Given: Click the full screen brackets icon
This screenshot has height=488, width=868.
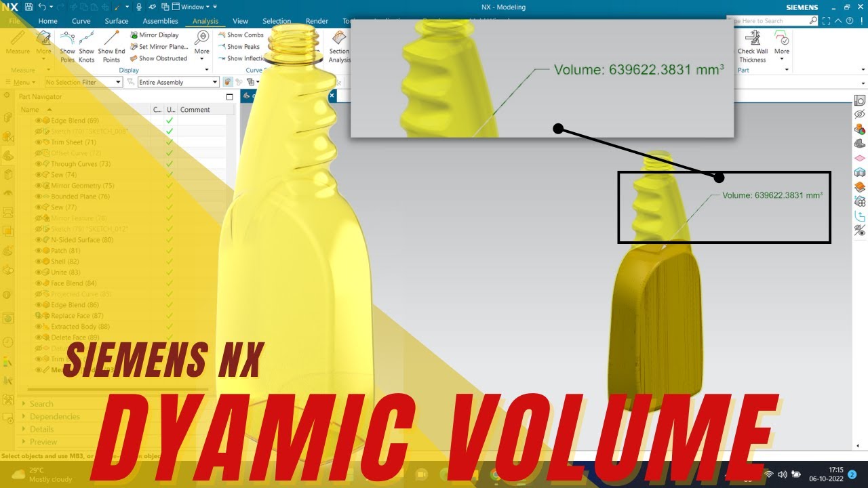Looking at the screenshot, I should point(827,21).
